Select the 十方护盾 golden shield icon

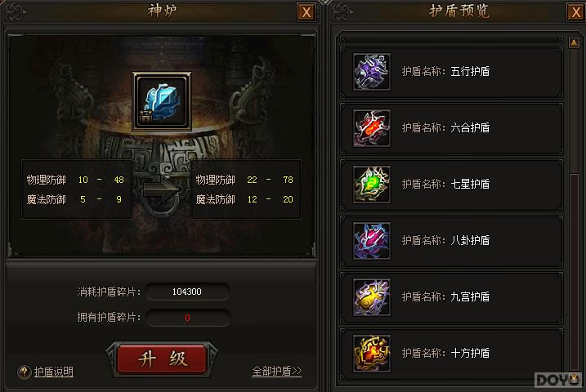(x=372, y=354)
